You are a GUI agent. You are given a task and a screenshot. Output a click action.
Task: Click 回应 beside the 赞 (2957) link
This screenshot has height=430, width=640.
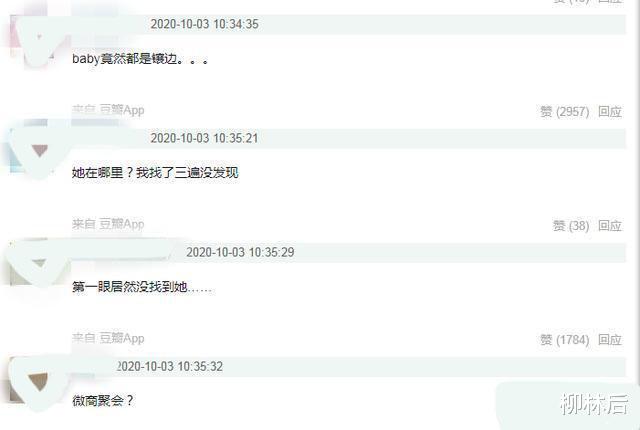pos(610,111)
